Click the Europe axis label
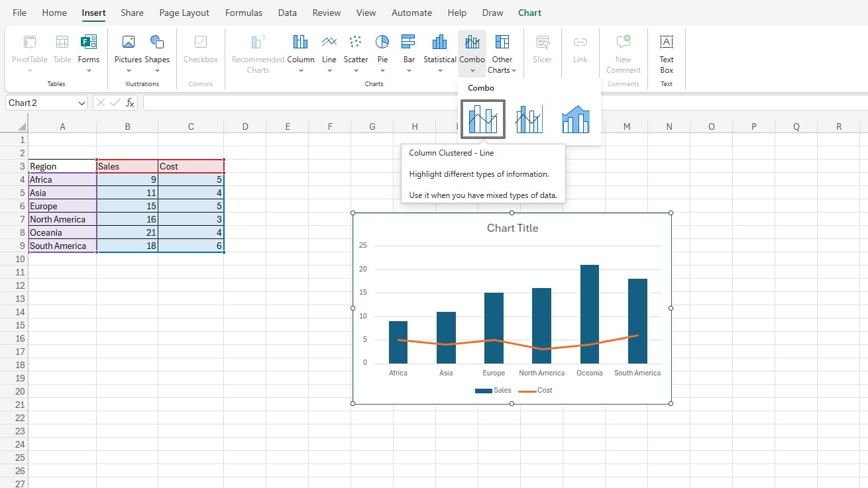868x488 pixels. (494, 373)
